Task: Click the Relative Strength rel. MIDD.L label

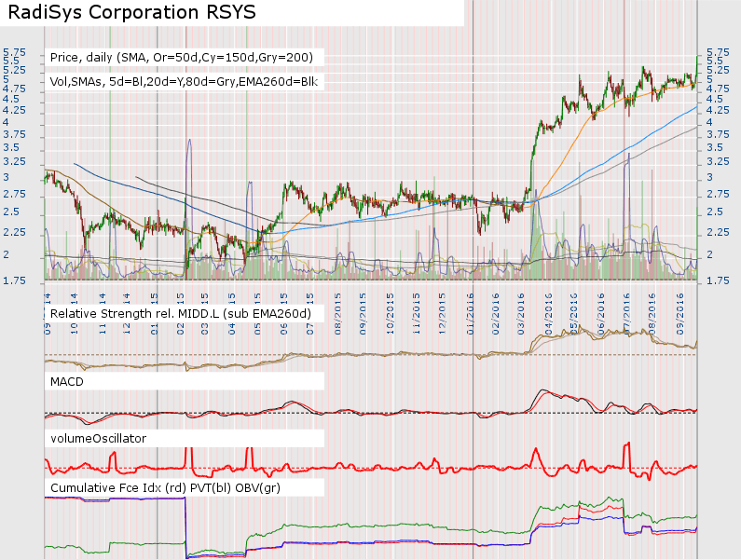Action: pos(181,315)
